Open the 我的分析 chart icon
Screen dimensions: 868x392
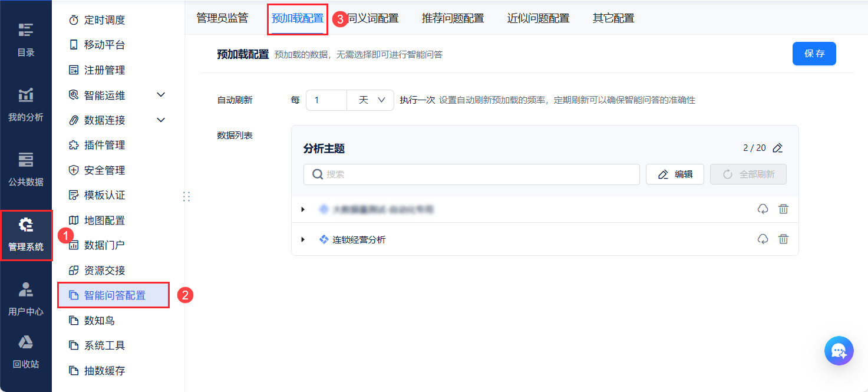[x=26, y=94]
